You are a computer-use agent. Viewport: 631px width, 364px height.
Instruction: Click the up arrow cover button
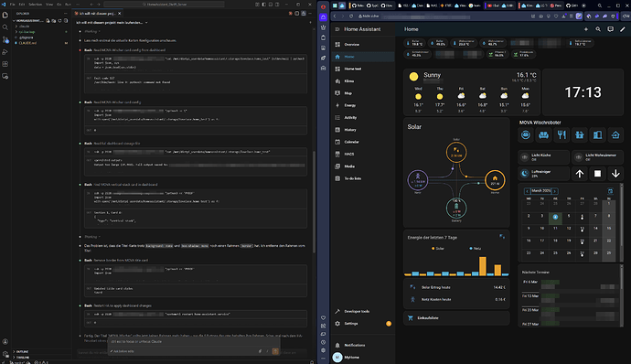tap(580, 174)
